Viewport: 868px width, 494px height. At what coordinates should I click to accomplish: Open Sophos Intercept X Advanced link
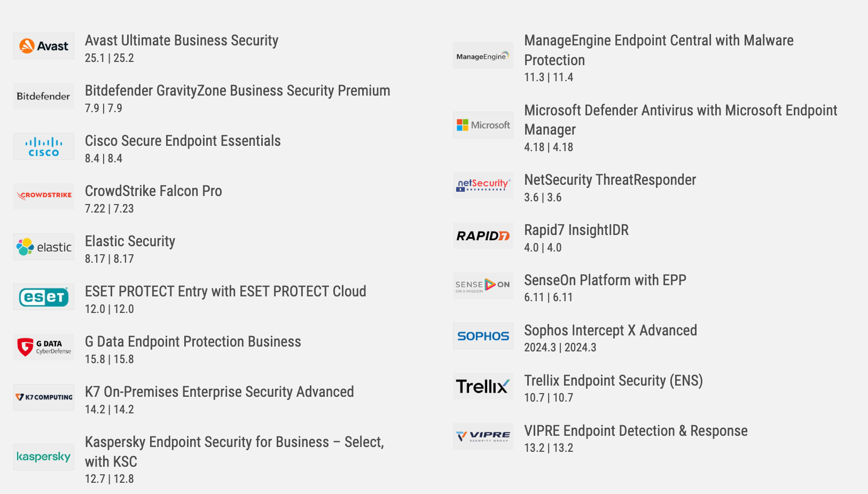pyautogui.click(x=611, y=331)
